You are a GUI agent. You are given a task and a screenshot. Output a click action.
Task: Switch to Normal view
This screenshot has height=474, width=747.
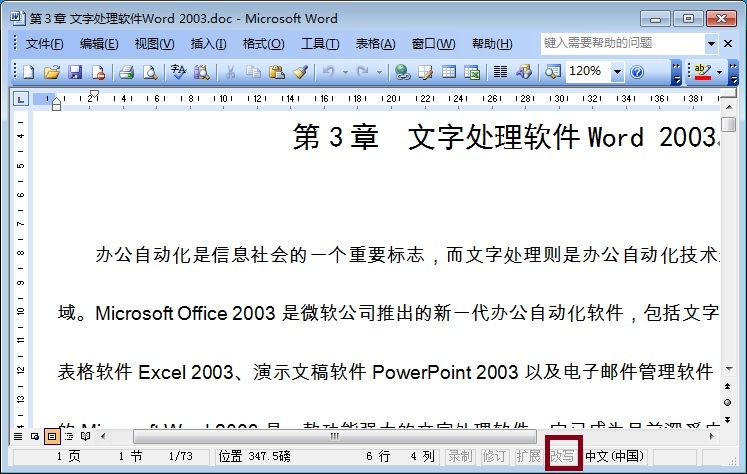(18, 436)
